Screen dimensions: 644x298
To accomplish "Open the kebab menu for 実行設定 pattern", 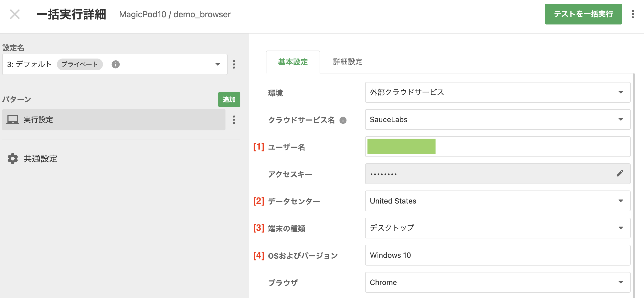I will tap(234, 120).
